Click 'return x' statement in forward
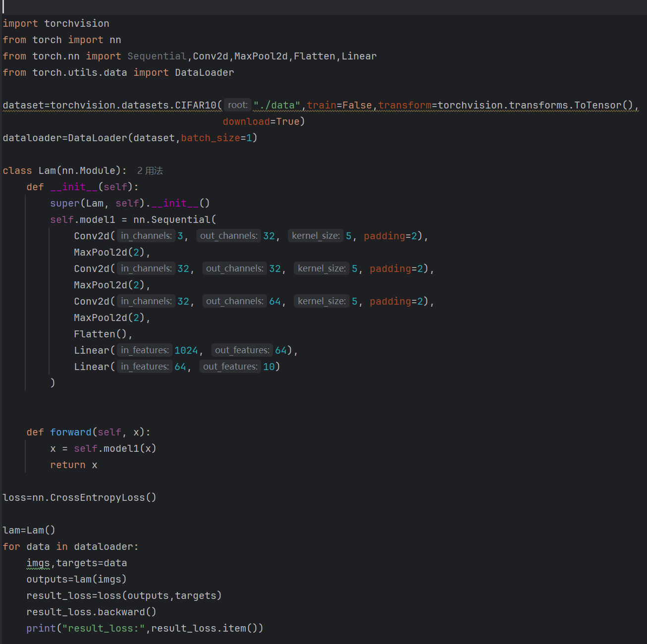 (73, 465)
